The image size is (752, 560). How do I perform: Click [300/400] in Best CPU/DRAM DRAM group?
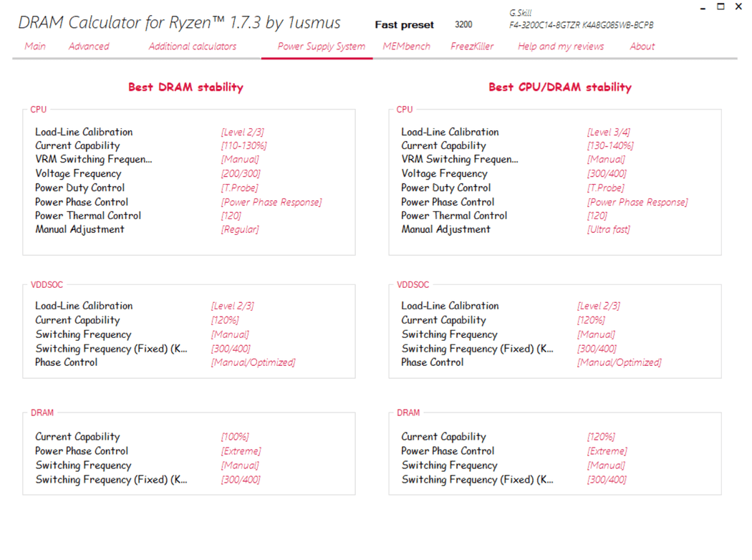(x=607, y=480)
